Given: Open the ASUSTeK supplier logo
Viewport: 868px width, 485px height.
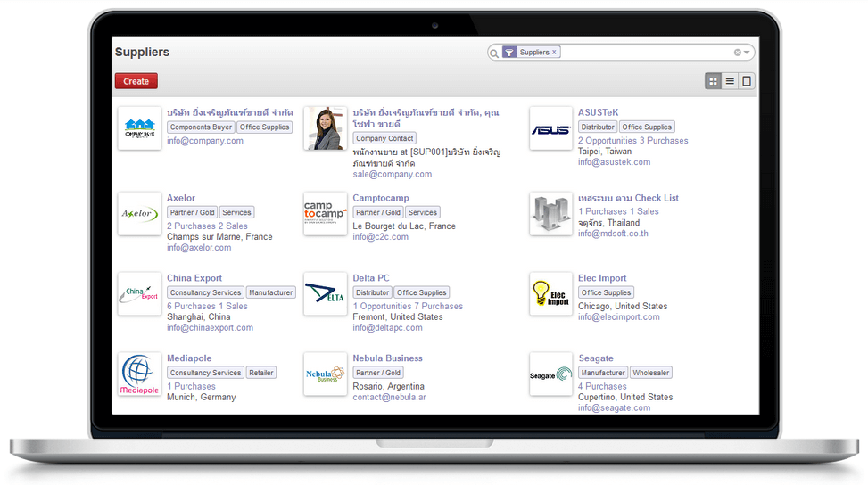Looking at the screenshot, I should [550, 128].
